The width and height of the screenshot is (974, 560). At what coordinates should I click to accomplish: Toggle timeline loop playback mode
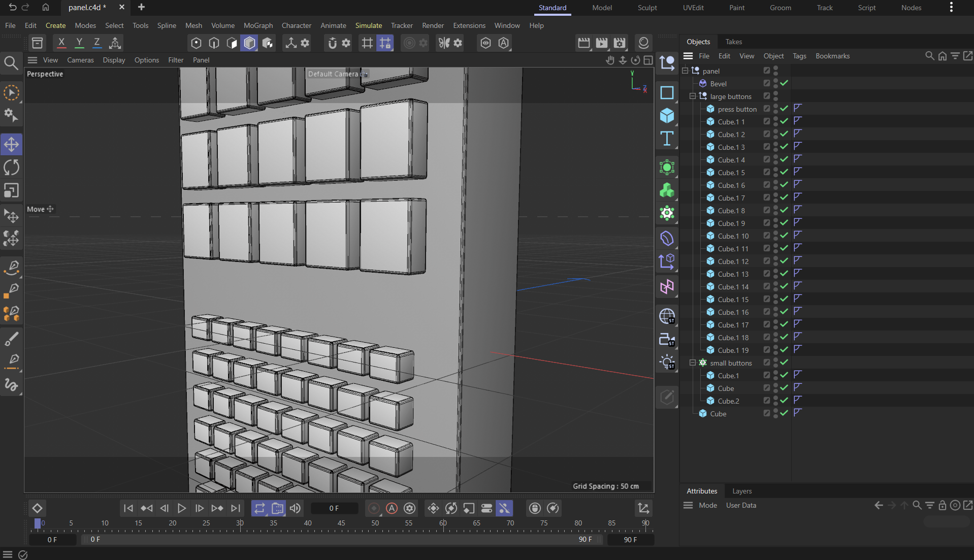(259, 508)
